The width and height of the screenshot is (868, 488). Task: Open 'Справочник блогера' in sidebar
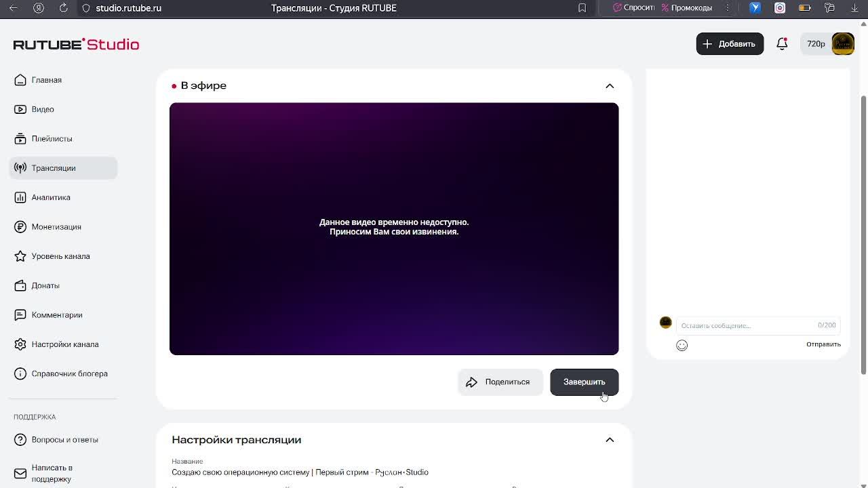coord(63,373)
